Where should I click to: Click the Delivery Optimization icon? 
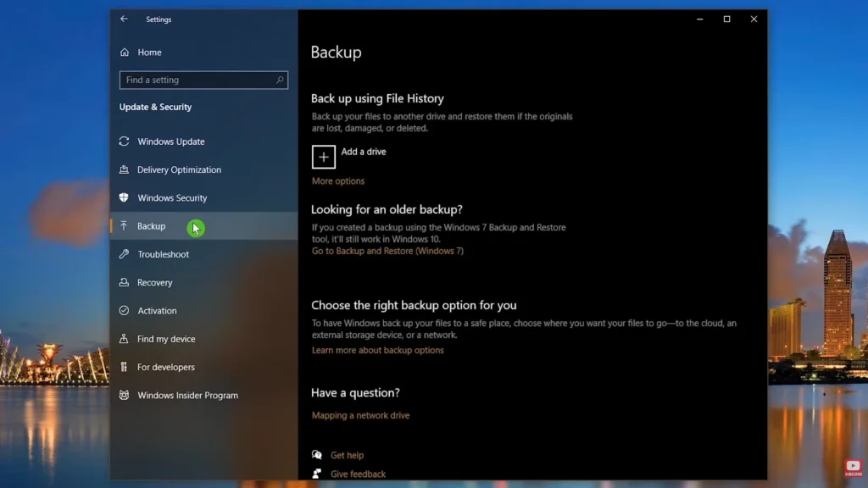(x=124, y=169)
